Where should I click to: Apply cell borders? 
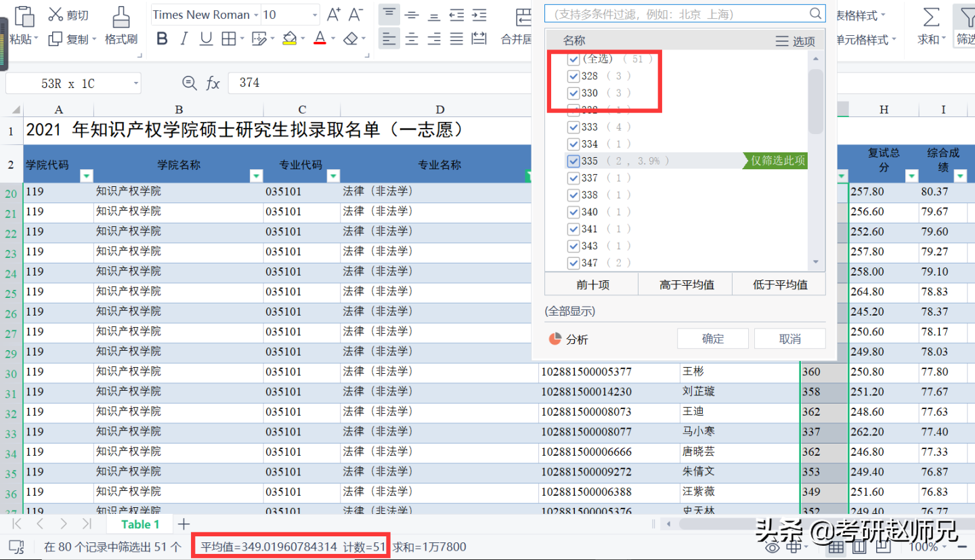229,39
